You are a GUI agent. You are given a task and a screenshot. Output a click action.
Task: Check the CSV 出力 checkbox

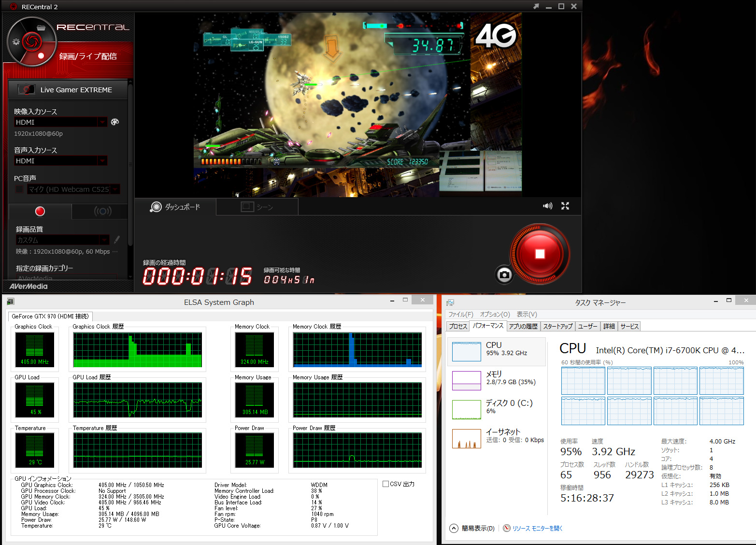pos(385,484)
